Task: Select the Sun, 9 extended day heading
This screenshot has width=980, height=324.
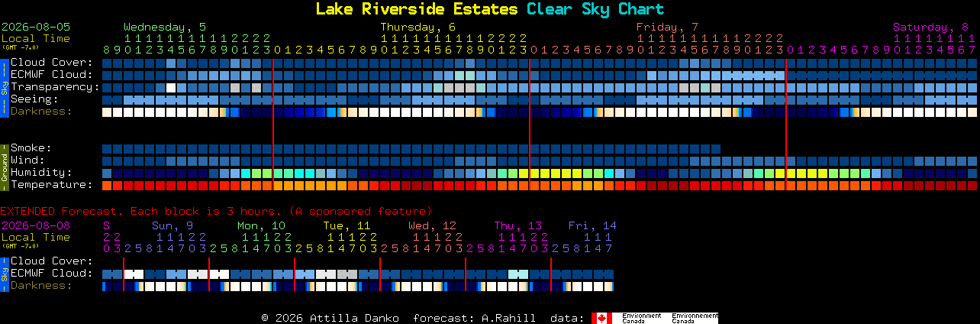Action: (x=172, y=225)
